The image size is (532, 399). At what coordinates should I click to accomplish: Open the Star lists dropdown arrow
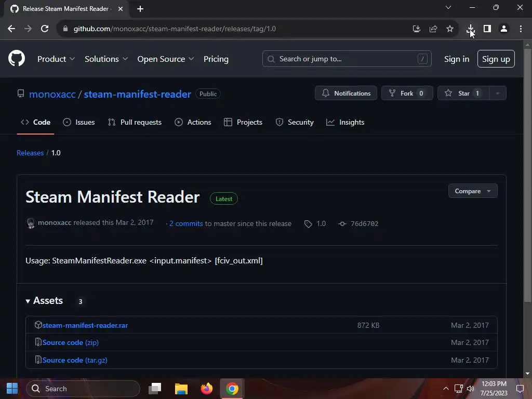point(497,94)
